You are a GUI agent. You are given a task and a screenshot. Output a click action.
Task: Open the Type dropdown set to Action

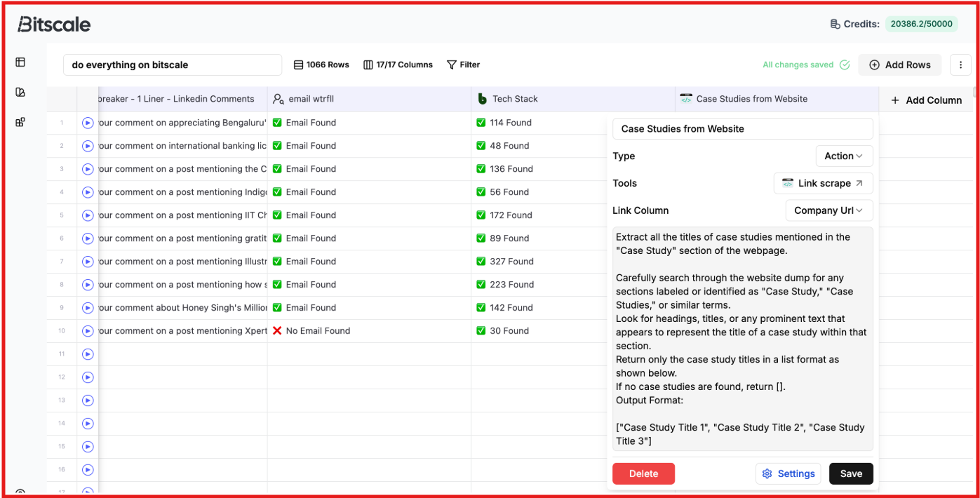click(x=844, y=156)
